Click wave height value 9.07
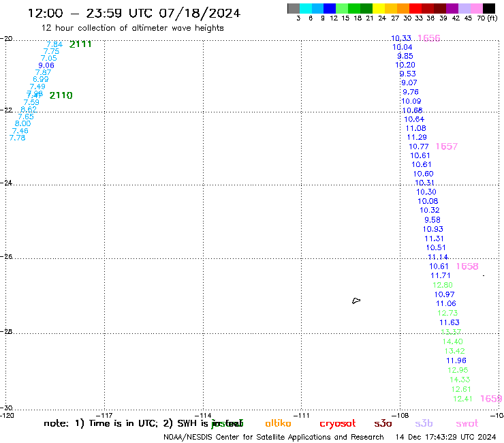 tap(409, 82)
